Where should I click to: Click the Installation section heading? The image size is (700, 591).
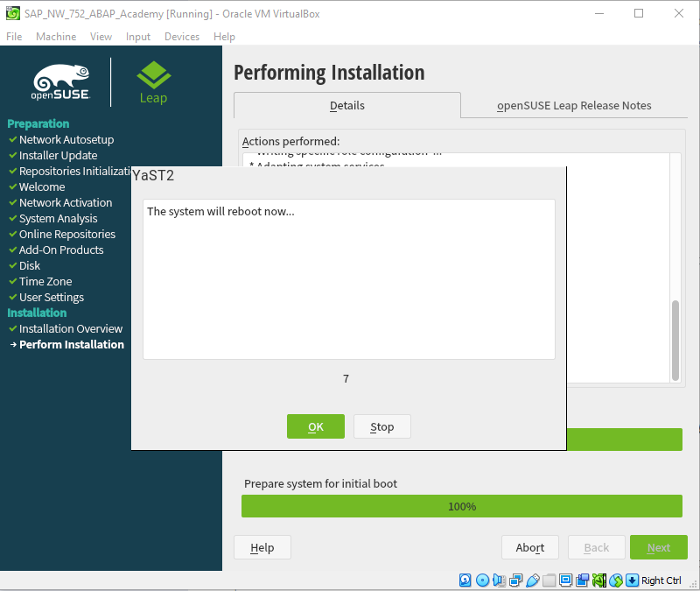point(37,313)
